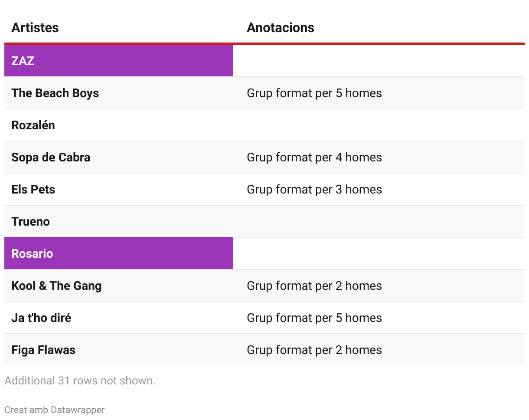Click the 'Additional 31 rows not shown' text
The width and height of the screenshot is (529, 420).
(80, 381)
